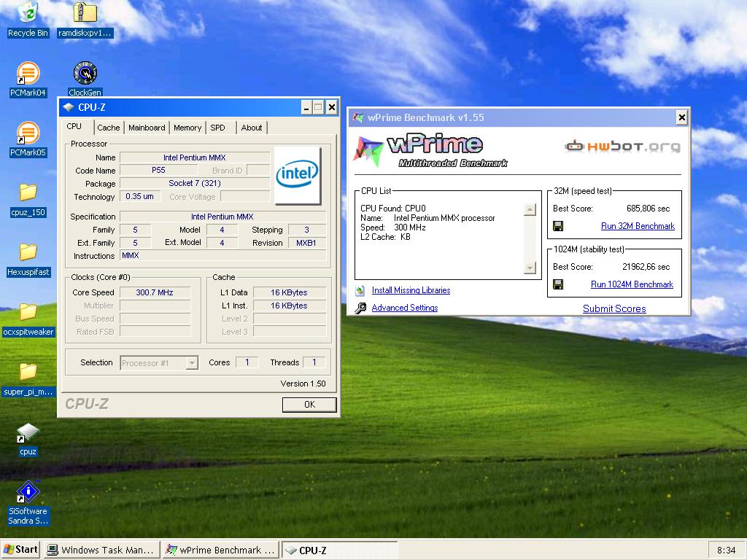
Task: Click the Core Speed value 300.7 MHz
Action: point(155,293)
